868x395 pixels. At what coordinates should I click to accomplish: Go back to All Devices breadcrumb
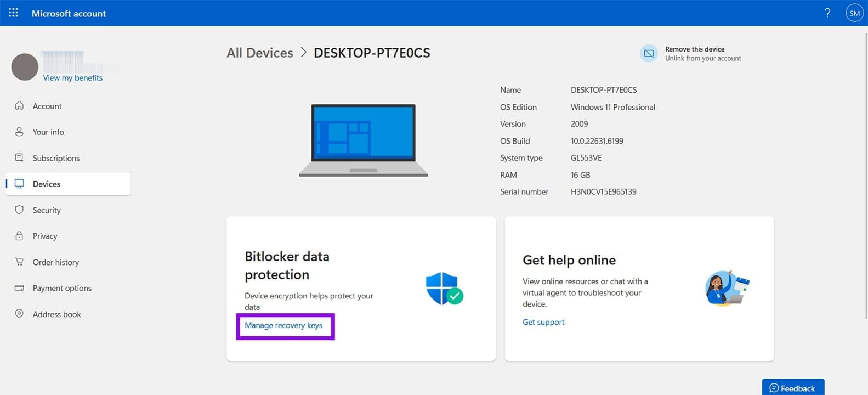click(260, 53)
